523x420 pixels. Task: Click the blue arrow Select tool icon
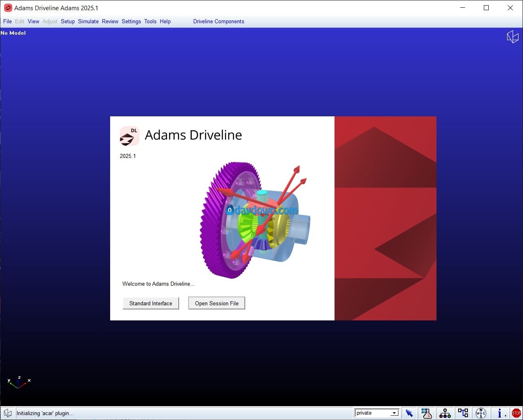pyautogui.click(x=409, y=413)
